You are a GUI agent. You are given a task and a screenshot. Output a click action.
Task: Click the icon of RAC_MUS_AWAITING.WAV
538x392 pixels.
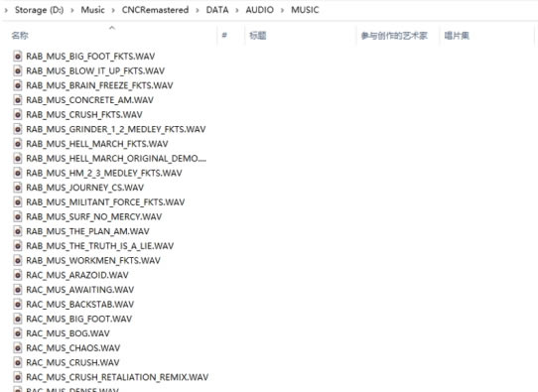[x=18, y=290]
